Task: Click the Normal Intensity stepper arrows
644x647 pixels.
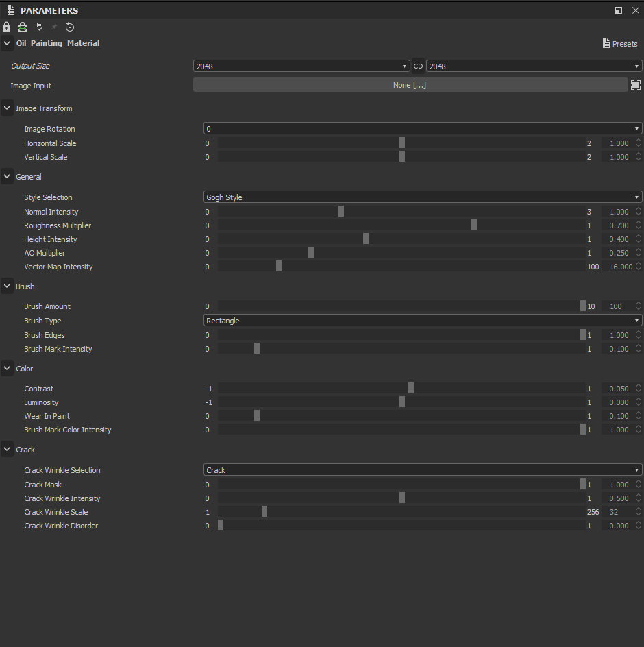Action: [x=639, y=211]
